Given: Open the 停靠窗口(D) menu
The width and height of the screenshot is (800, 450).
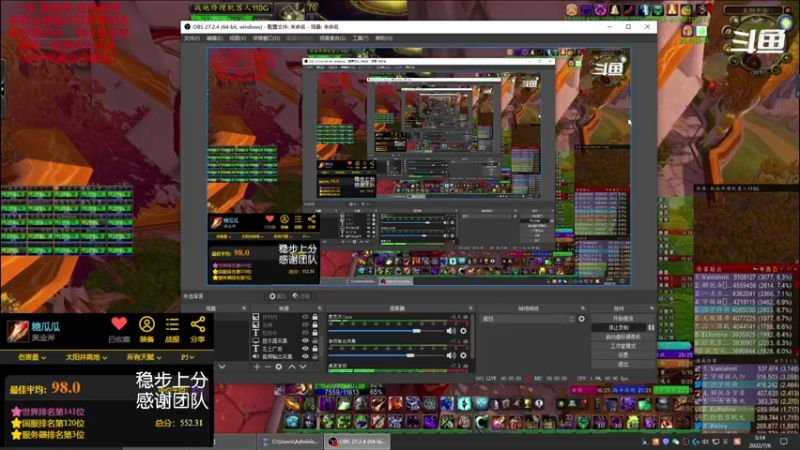Looking at the screenshot, I should coord(266,38).
